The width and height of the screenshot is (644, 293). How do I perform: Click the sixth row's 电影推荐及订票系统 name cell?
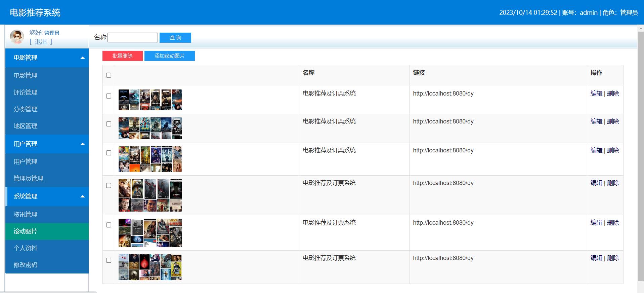(329, 258)
